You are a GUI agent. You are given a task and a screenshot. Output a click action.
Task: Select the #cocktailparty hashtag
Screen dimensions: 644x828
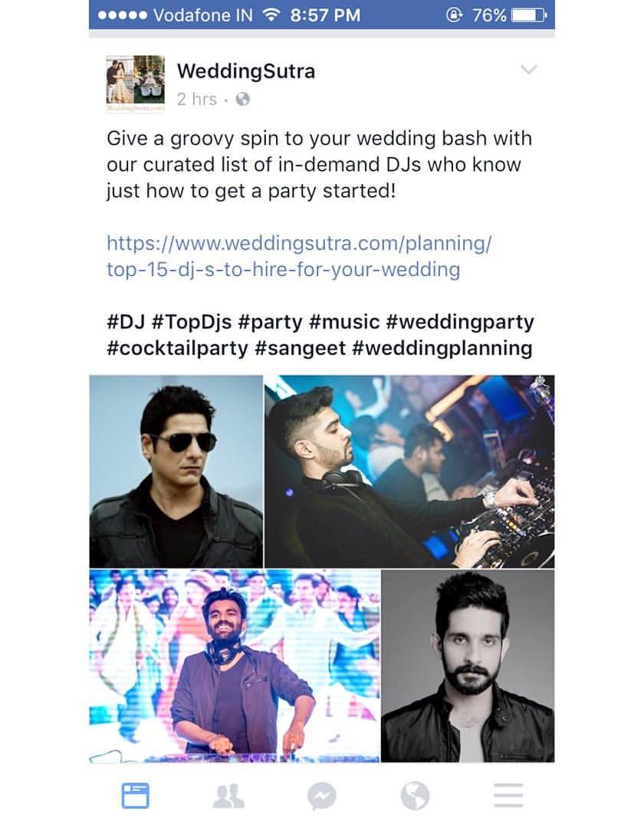(177, 348)
